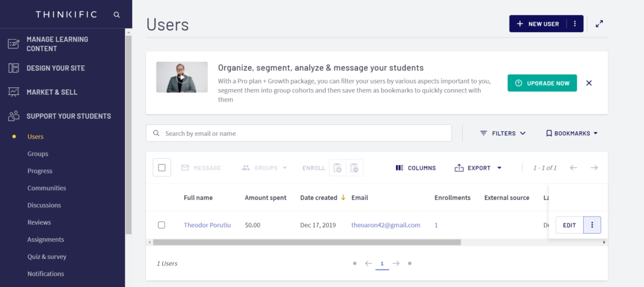Click the Manage Learning Content icon
Screen dimensions: 644x287
pos(13,44)
